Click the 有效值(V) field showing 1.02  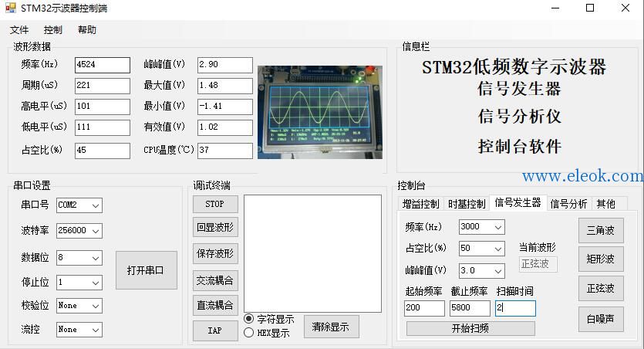click(224, 127)
